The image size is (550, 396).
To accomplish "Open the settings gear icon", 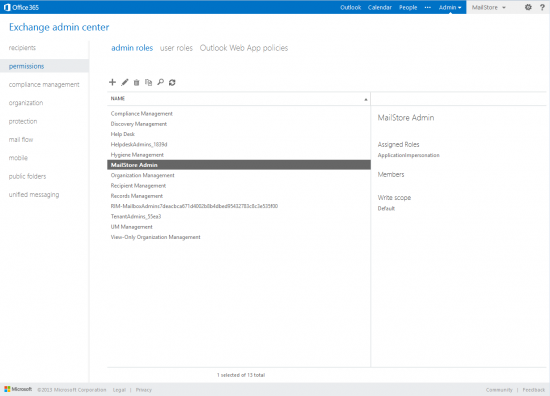I will [x=528, y=7].
